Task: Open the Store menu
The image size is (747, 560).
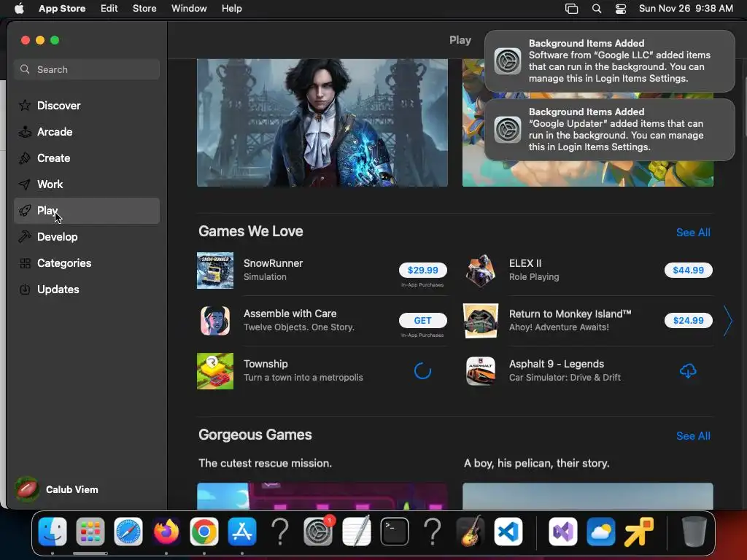Action: (144, 9)
